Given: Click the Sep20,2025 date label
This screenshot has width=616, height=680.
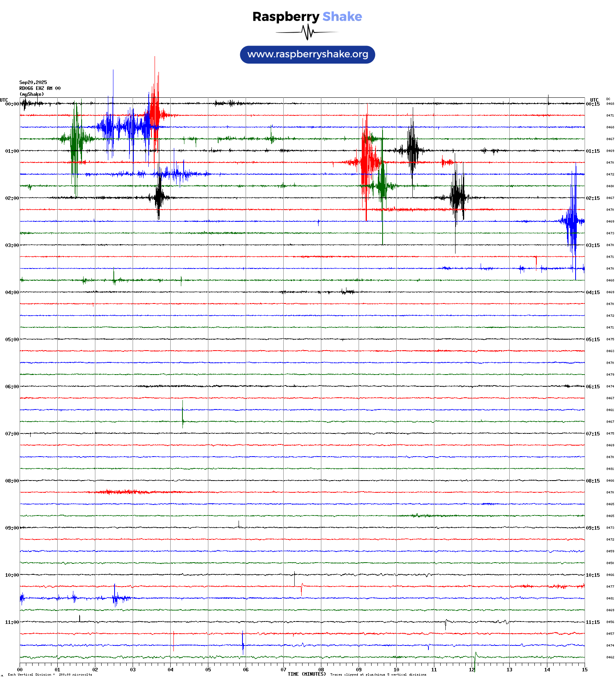Looking at the screenshot, I should (x=33, y=82).
